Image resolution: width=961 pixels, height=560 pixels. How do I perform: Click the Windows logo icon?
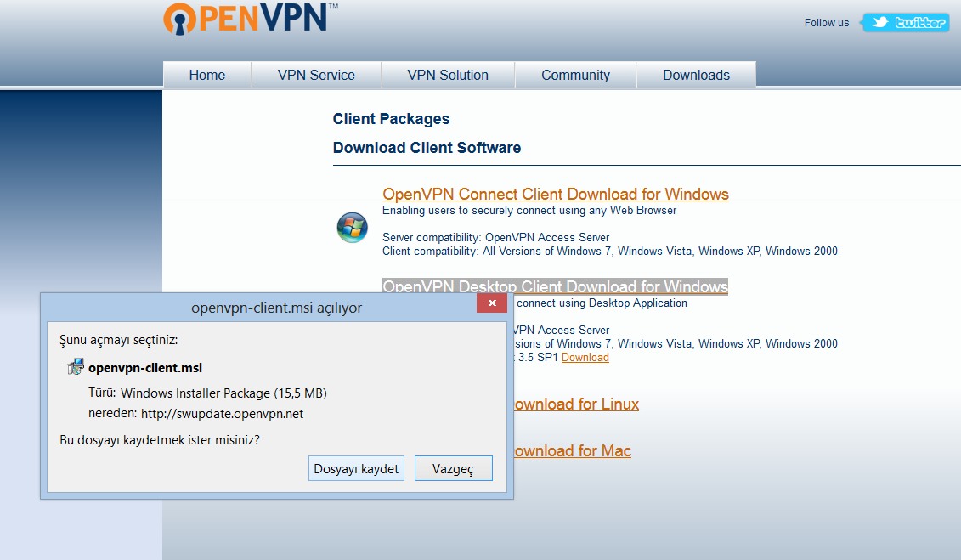pos(352,228)
